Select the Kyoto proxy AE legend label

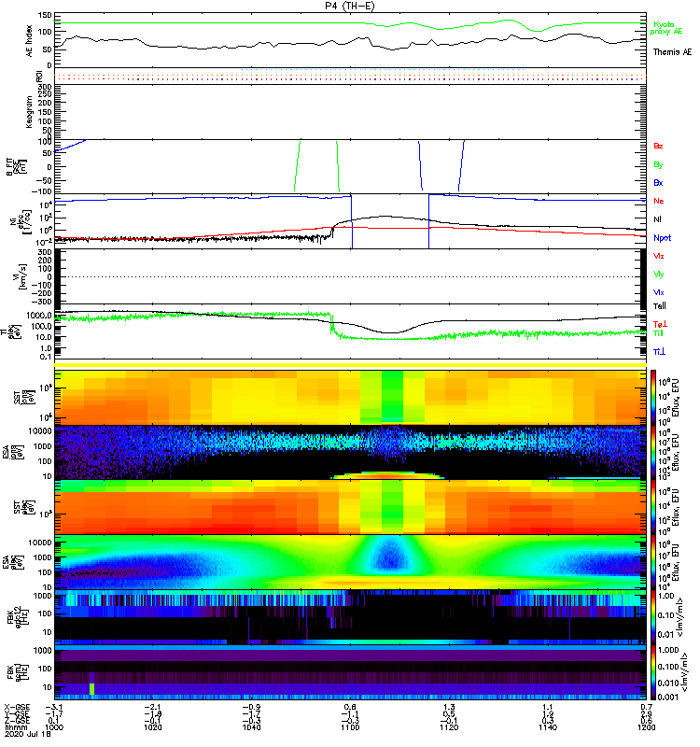666,28
